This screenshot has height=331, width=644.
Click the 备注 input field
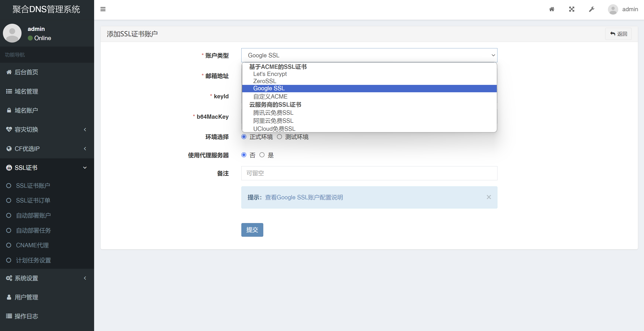pos(369,173)
